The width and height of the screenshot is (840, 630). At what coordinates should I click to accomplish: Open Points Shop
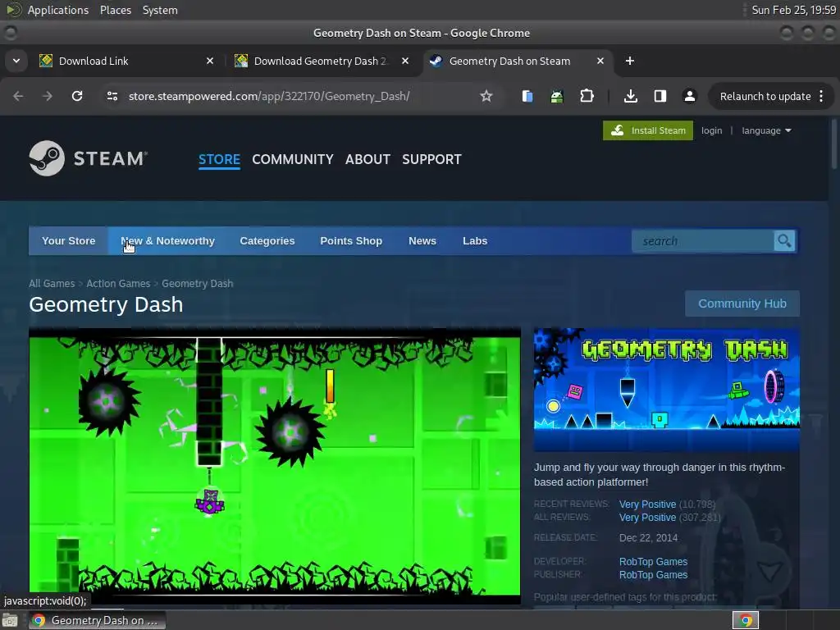[351, 241]
